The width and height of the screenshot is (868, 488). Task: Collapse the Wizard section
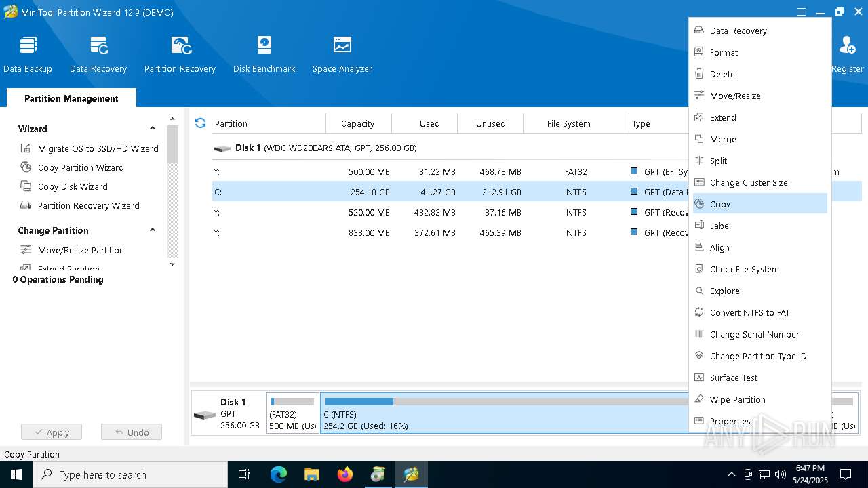(x=153, y=129)
